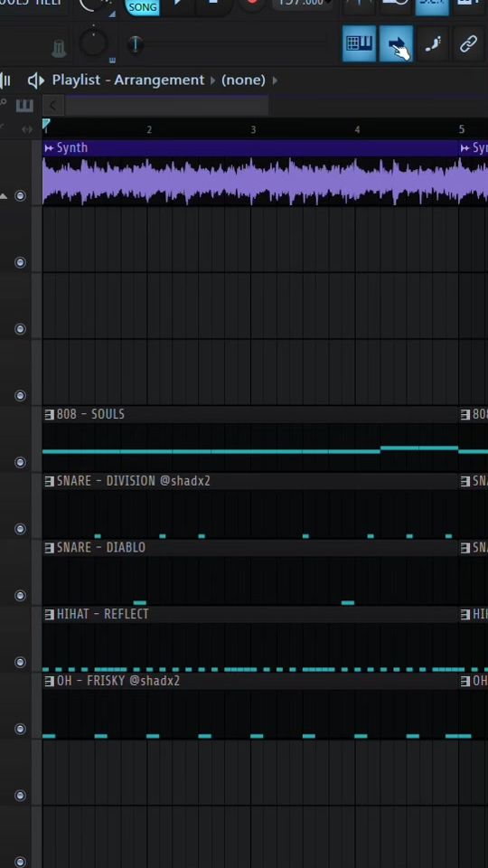Mute the 808 - SOULS track
This screenshot has height=868, width=488.
click(x=21, y=462)
